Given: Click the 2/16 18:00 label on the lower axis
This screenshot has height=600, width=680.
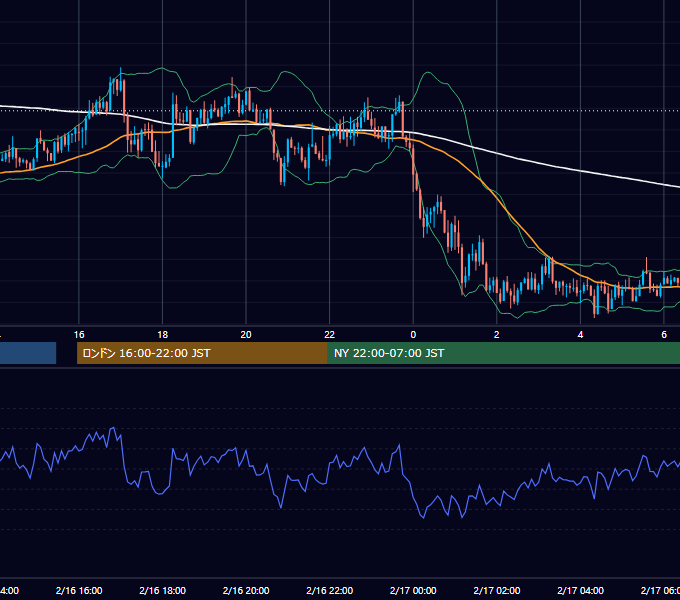Looking at the screenshot, I should point(163,590).
